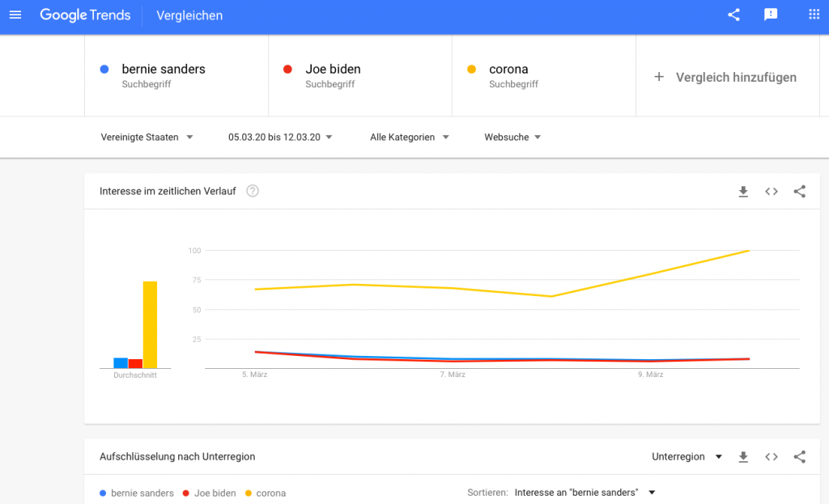Click bernie sanders legend entry in Unterregion
The width and height of the screenshot is (829, 504).
[136, 493]
